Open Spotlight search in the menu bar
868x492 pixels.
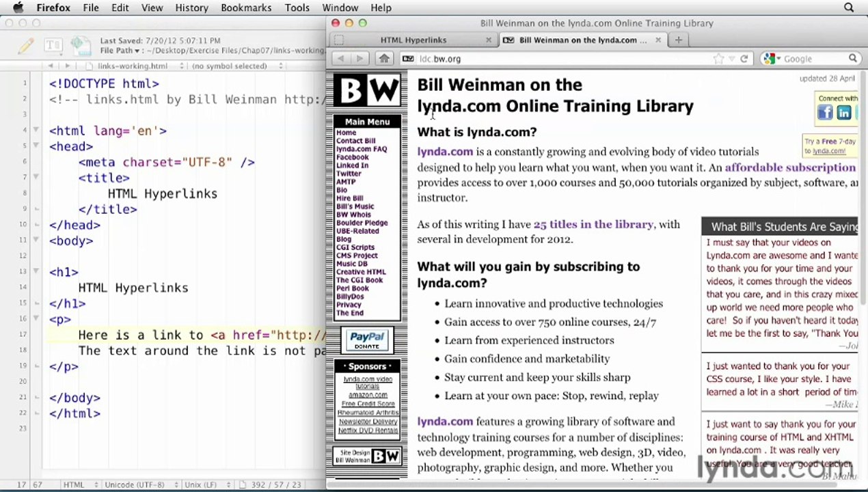tap(849, 8)
